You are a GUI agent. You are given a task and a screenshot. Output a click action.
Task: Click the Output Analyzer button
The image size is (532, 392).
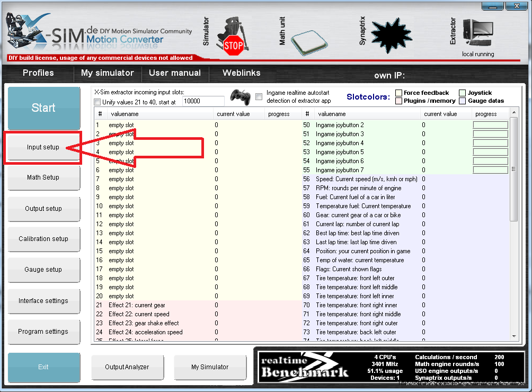point(127,367)
